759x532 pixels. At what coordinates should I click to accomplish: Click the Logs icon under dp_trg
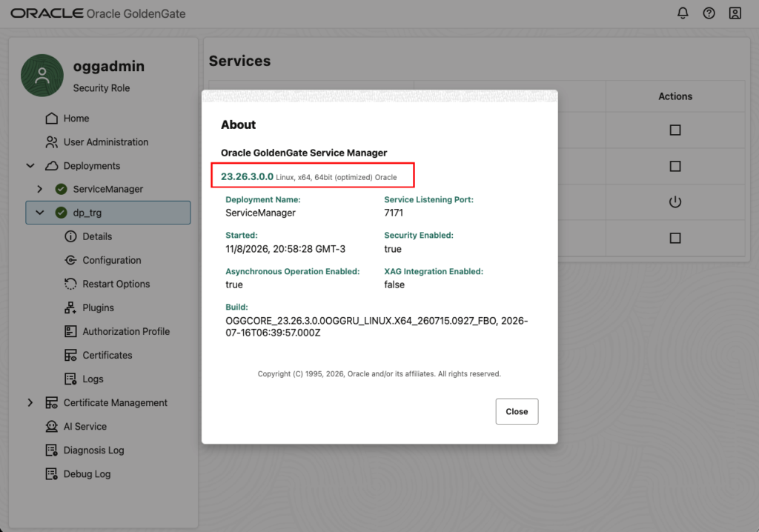[x=70, y=379]
